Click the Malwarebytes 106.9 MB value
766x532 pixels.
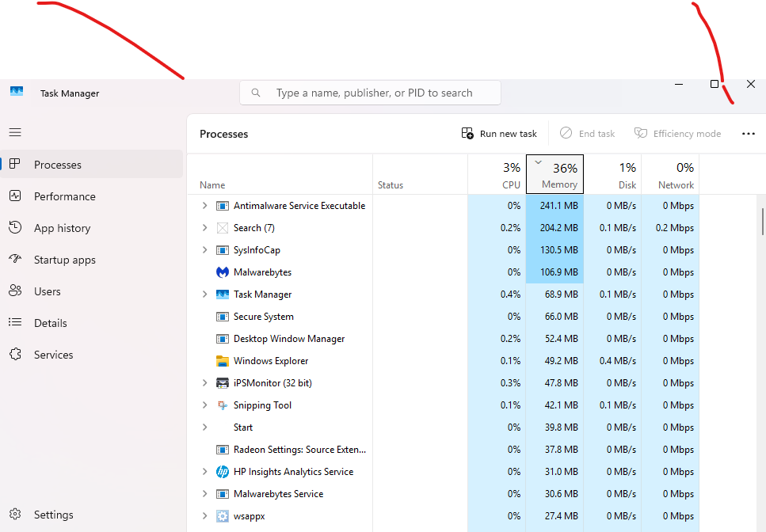559,272
